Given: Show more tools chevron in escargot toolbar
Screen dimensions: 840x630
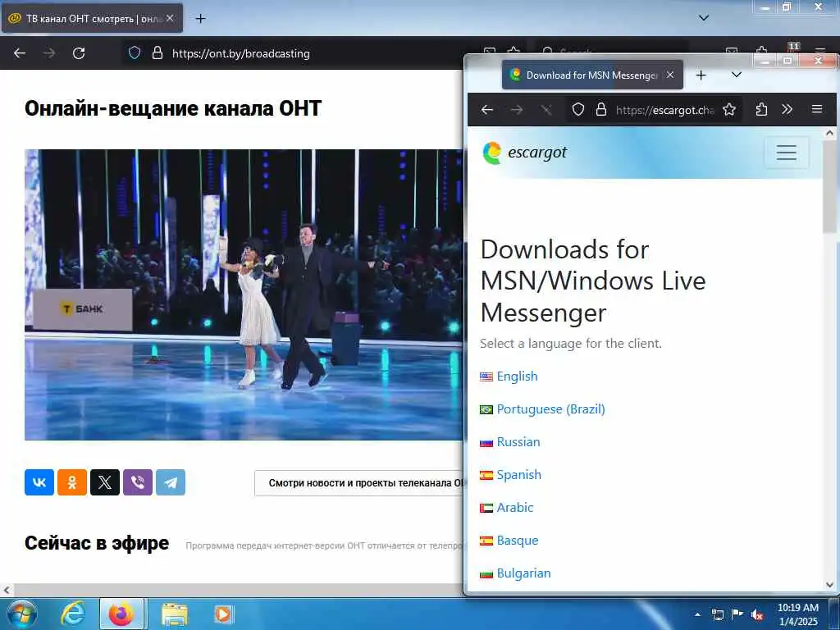Looking at the screenshot, I should click(787, 110).
